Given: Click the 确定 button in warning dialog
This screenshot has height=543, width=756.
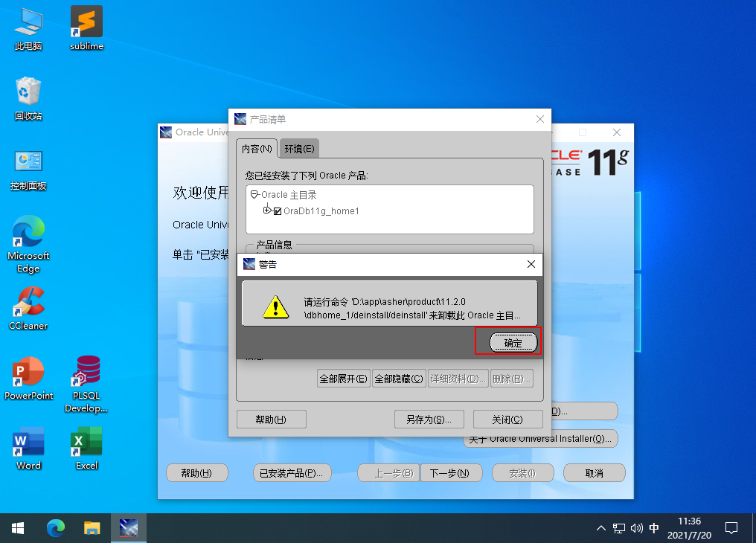Looking at the screenshot, I should click(x=513, y=343).
